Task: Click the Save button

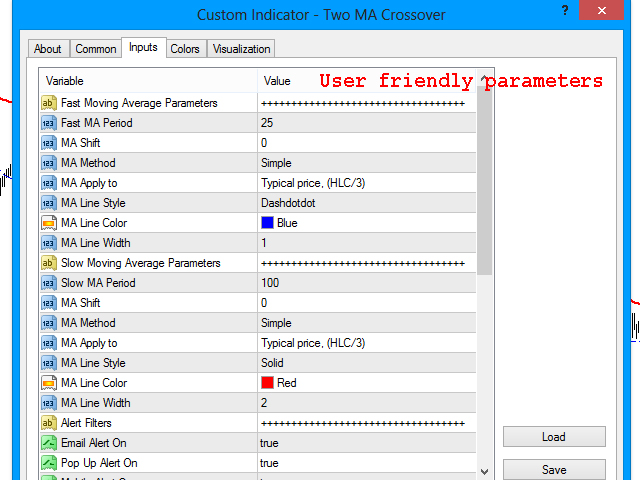Action: [554, 469]
